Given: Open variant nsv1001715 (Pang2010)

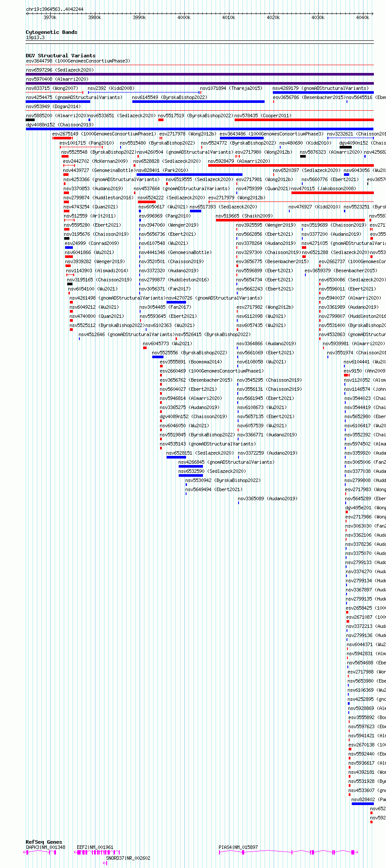Looking at the screenshot, I should pyautogui.click(x=87, y=143).
